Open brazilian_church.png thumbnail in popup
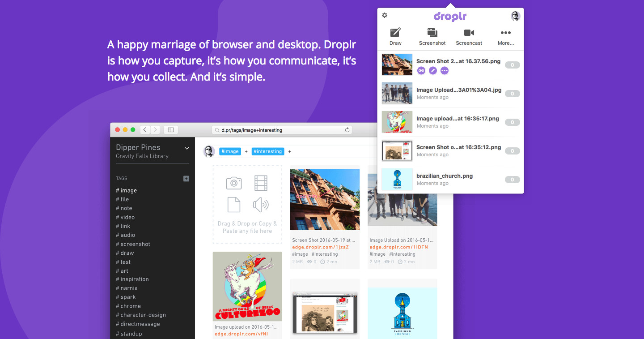This screenshot has width=644, height=339. 397,179
